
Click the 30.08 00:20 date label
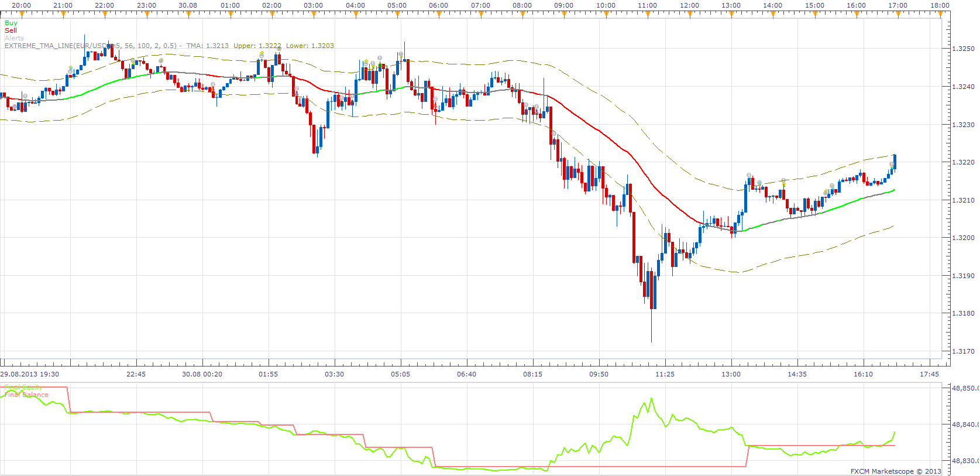[202, 374]
